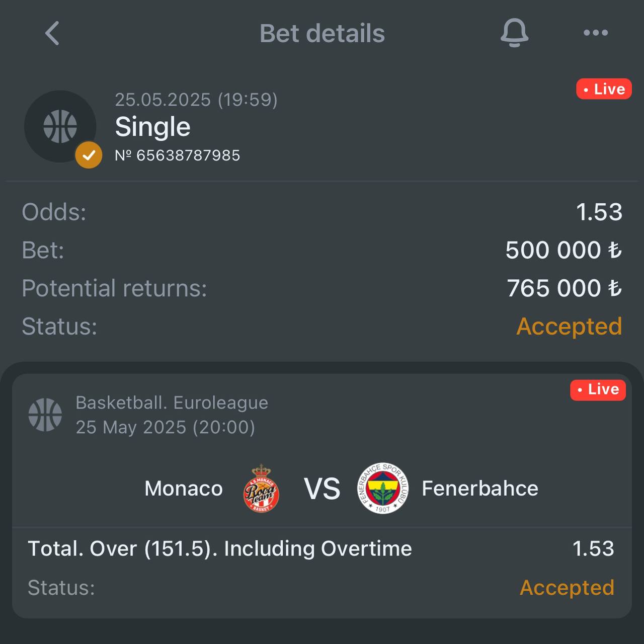Screen dimensions: 644x644
Task: Select the bet number 65638787985
Action: pyautogui.click(x=177, y=155)
